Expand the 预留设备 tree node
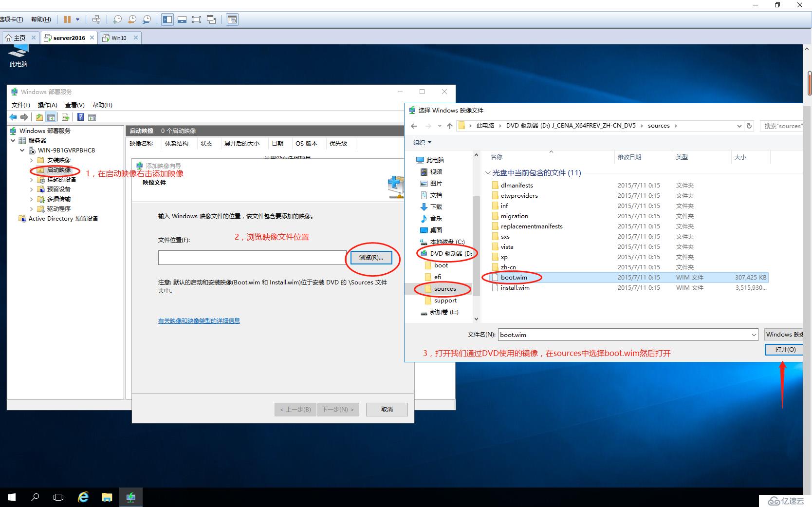 [x=32, y=189]
